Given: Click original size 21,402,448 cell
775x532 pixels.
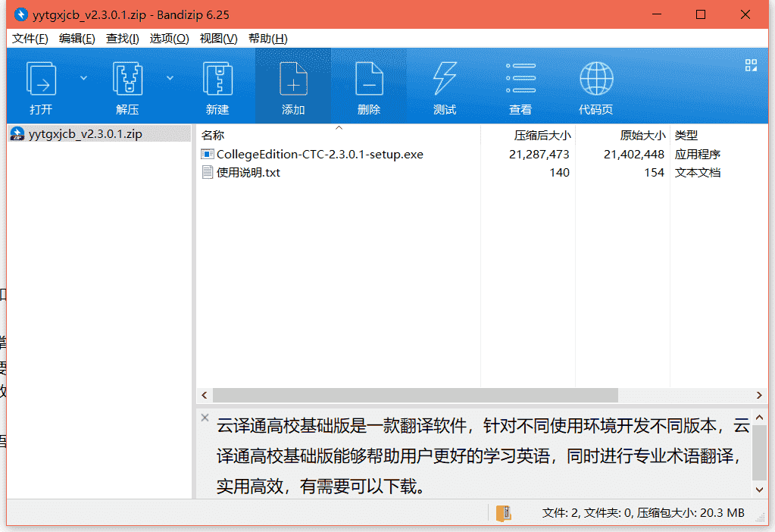Looking at the screenshot, I should [633, 155].
